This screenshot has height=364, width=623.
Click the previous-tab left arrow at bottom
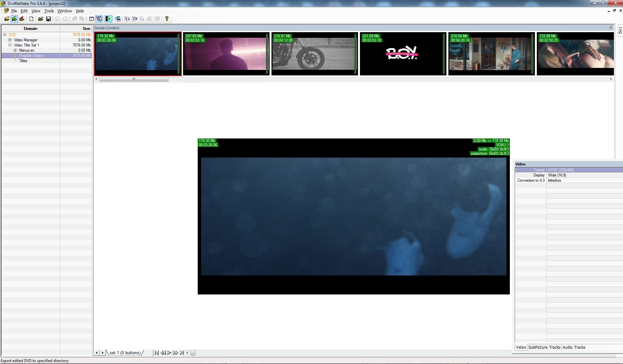[97, 353]
